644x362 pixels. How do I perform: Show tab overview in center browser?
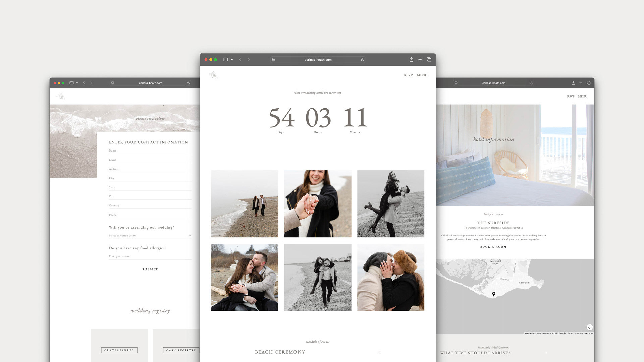429,60
